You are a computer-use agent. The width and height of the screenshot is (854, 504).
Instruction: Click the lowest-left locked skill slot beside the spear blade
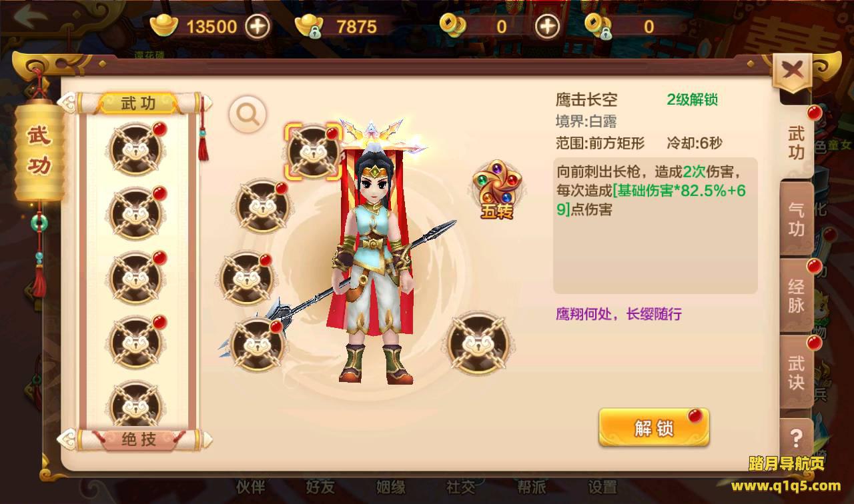(x=259, y=344)
